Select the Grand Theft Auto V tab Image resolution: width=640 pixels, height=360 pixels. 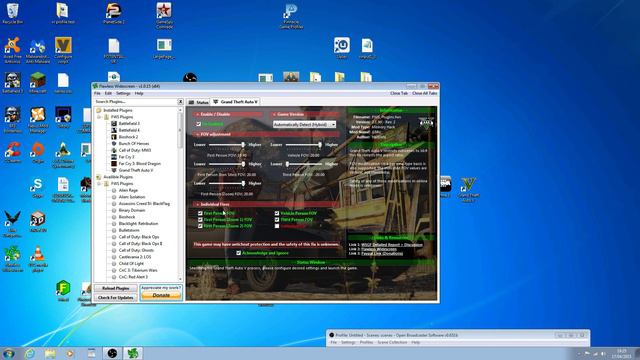click(x=236, y=102)
